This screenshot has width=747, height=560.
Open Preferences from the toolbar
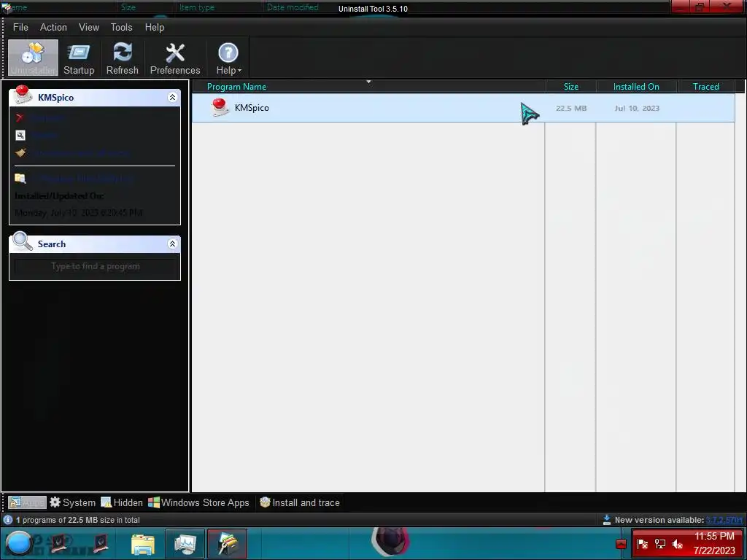click(x=175, y=58)
